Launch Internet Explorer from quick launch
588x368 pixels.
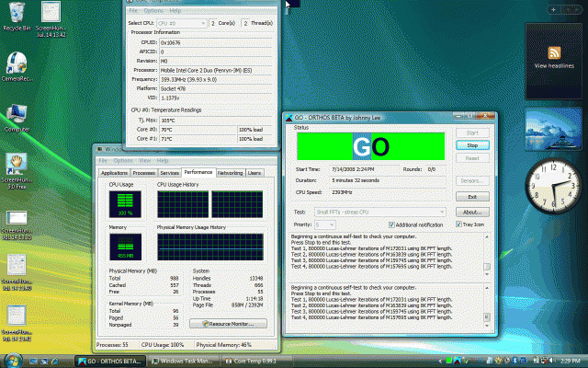pos(55,362)
